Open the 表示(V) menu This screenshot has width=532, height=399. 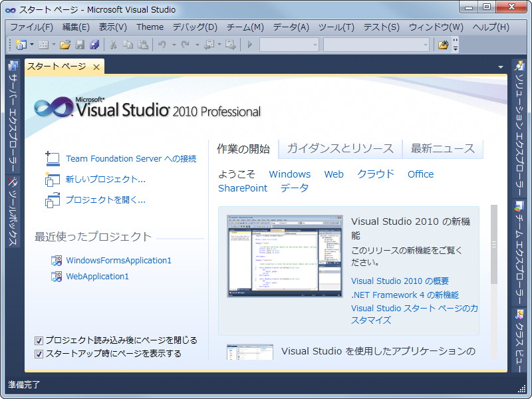pyautogui.click(x=112, y=27)
